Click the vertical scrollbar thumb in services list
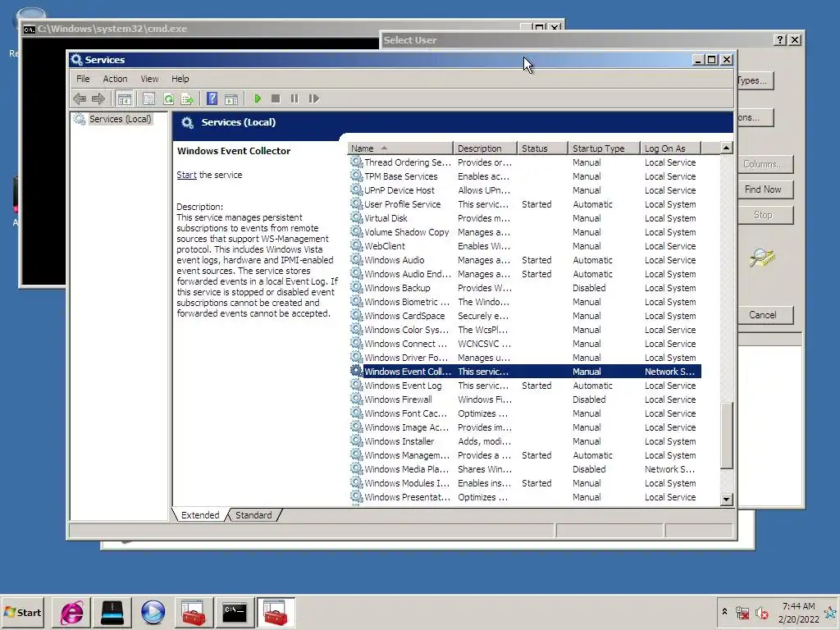 (x=727, y=436)
